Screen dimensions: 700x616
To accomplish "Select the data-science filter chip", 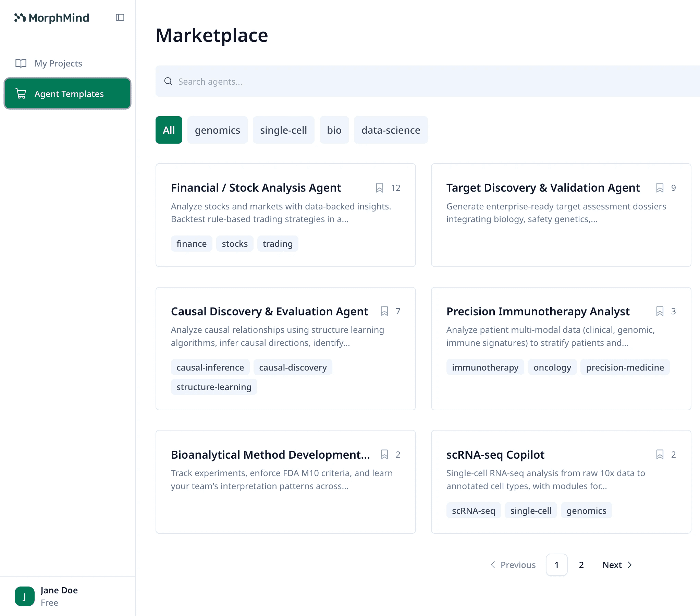I will click(391, 130).
